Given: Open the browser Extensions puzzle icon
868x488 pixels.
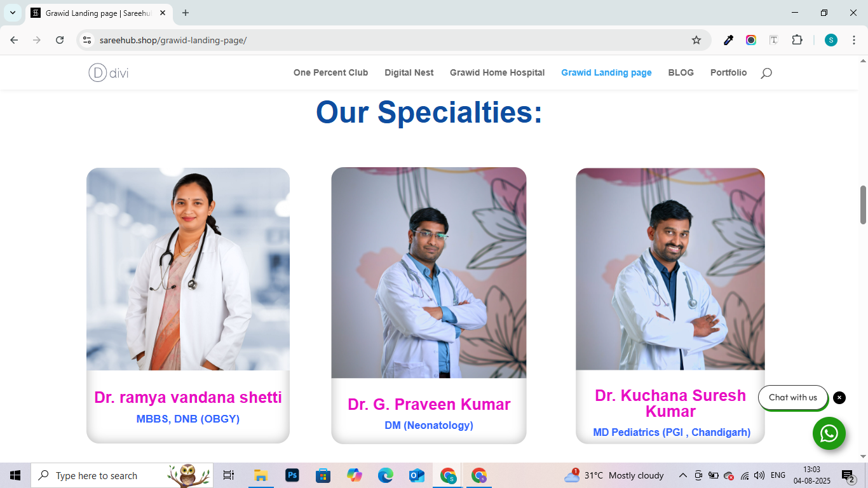Looking at the screenshot, I should (x=797, y=40).
